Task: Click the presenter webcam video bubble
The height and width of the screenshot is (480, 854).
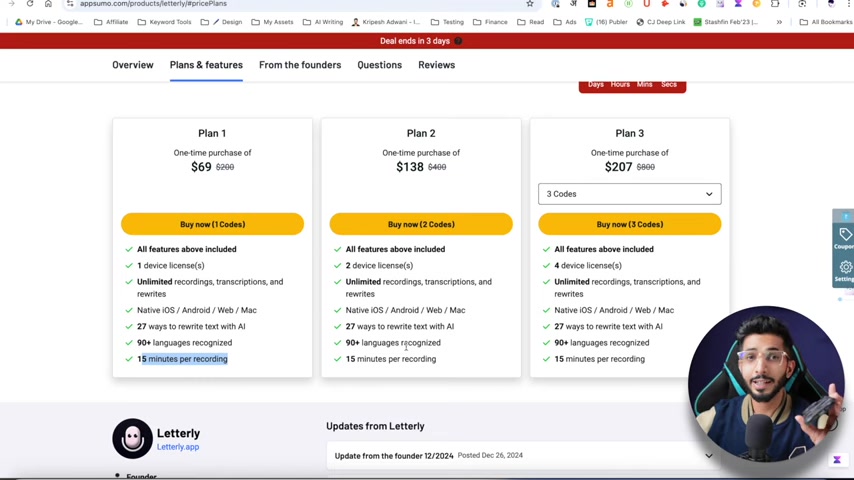Action: (x=766, y=384)
